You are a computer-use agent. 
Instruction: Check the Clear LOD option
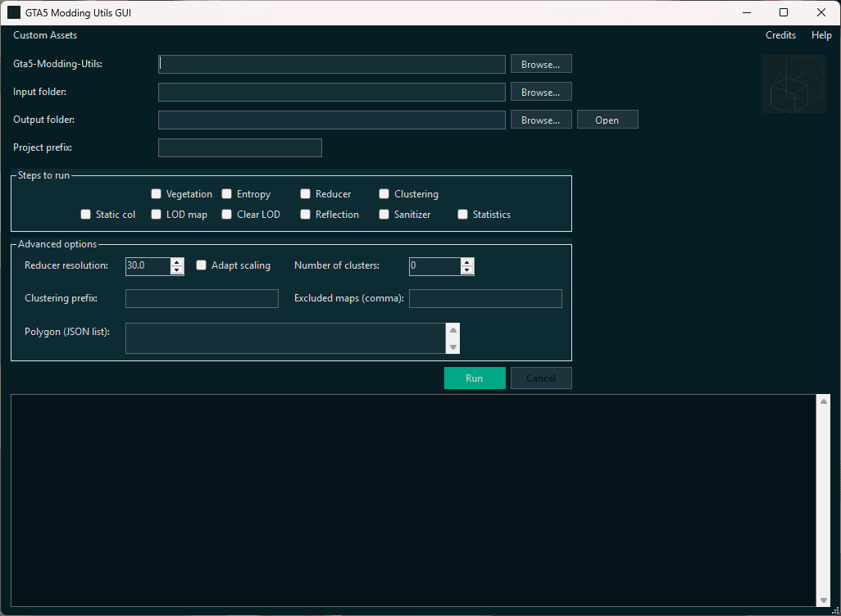[x=226, y=214]
